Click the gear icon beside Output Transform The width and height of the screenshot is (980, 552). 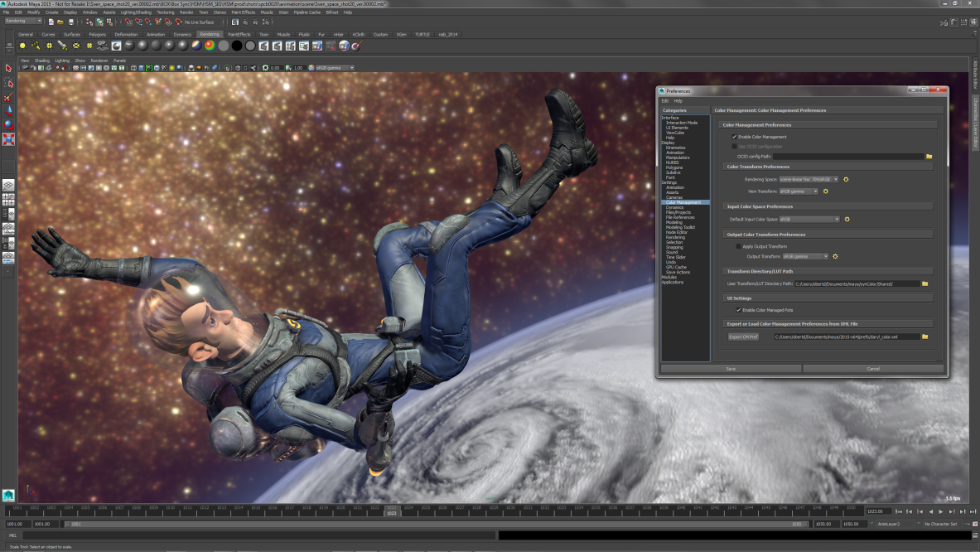(836, 256)
